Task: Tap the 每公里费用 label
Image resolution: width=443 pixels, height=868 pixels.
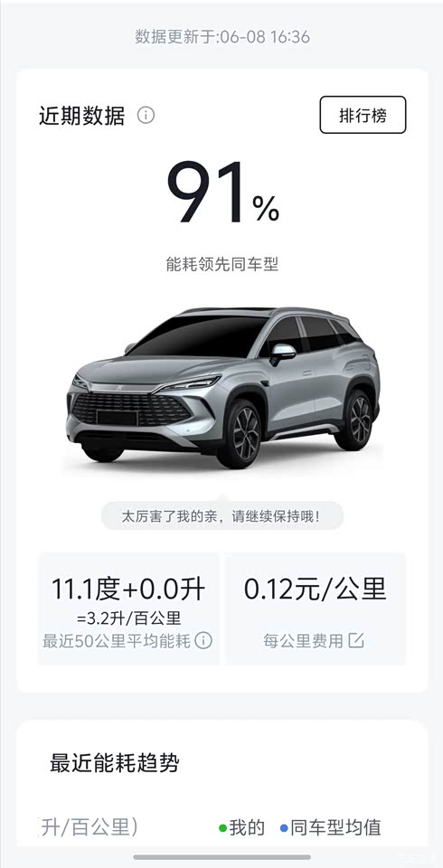Action: (x=303, y=641)
